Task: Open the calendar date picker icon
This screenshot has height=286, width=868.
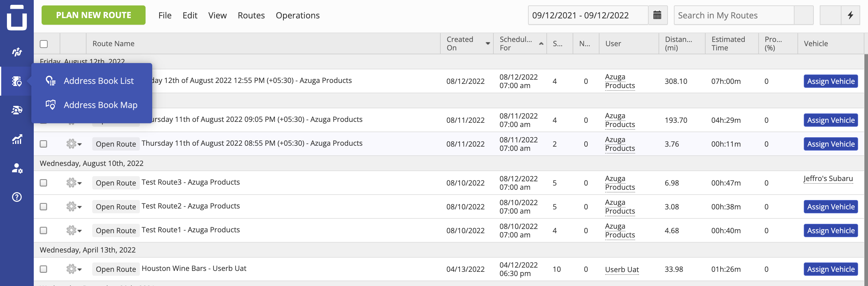Action: pos(657,15)
